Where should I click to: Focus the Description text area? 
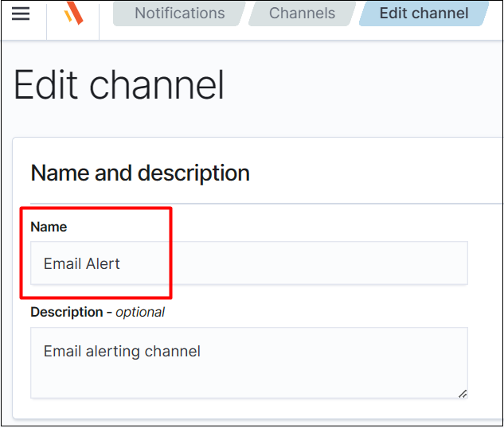(248, 363)
